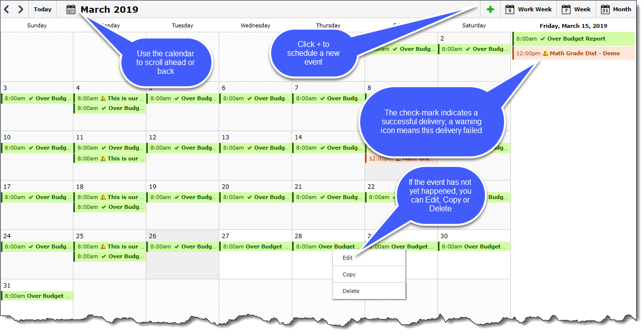Click checkmark on Over Budget Report event
Viewport: 644px width, 336px height.
[542, 39]
